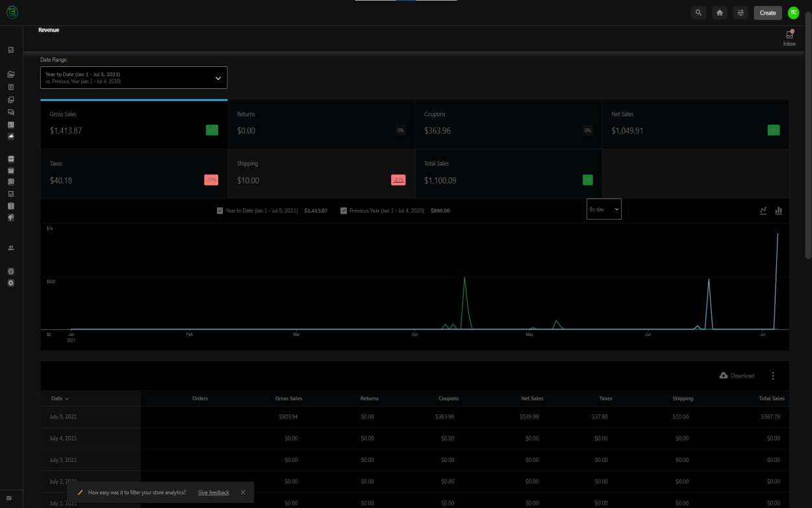Sort table by Gross Sales column header
812x508 pixels.
(x=288, y=398)
